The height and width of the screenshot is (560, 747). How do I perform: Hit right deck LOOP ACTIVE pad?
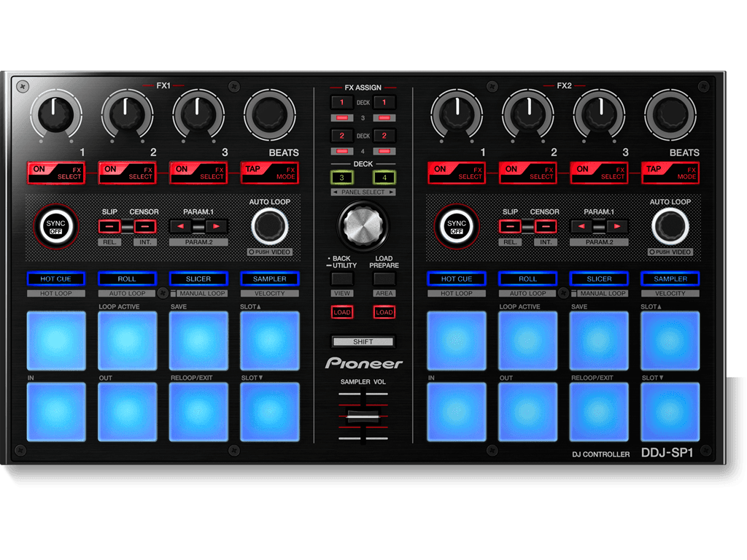(528, 341)
